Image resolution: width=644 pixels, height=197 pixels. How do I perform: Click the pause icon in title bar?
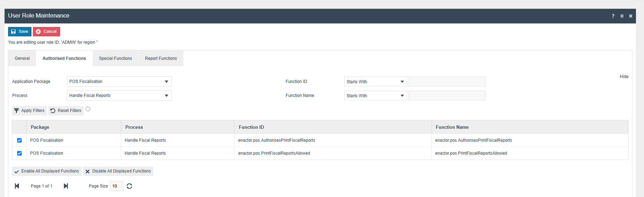point(622,16)
